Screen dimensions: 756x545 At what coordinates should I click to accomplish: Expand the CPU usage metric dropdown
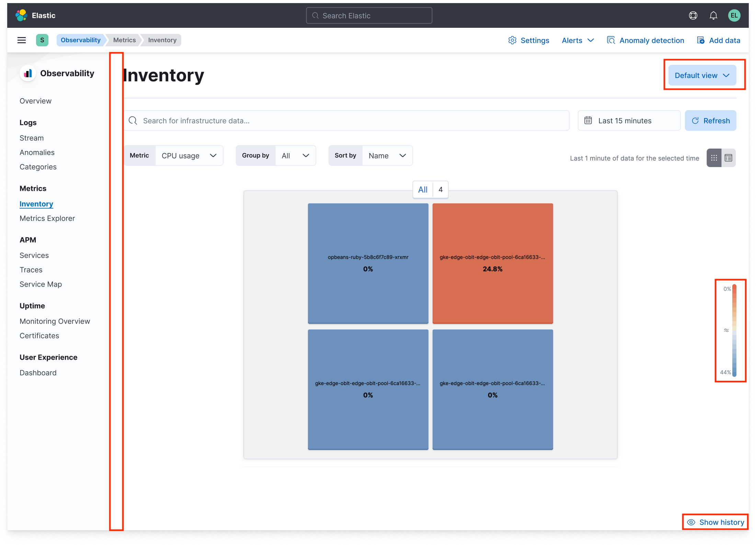pos(188,155)
